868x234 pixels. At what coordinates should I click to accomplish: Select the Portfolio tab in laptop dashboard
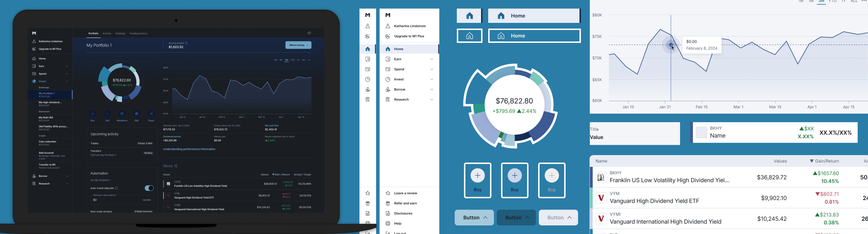(x=93, y=34)
